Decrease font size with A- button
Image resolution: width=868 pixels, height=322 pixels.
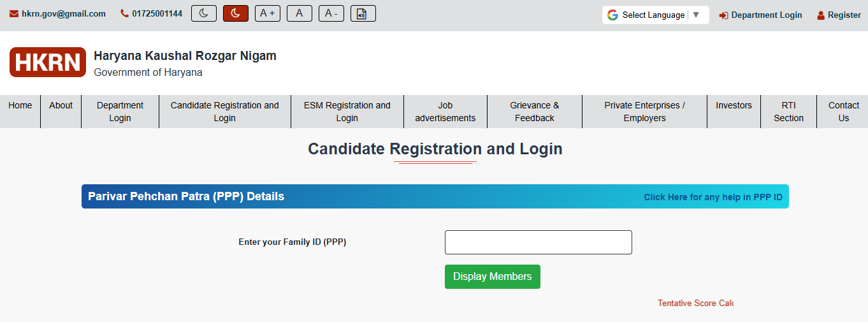tap(331, 13)
